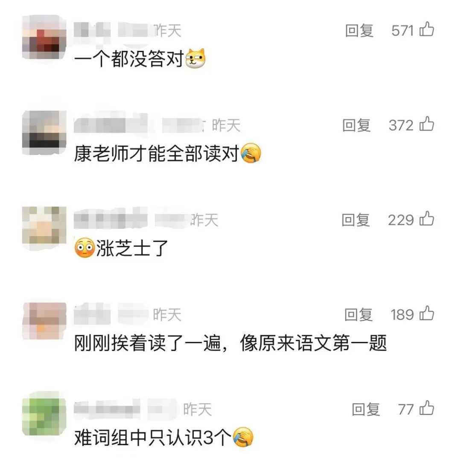Reply to the '康老师才能全部读对' comment
The width and height of the screenshot is (461, 476).
coord(356,126)
